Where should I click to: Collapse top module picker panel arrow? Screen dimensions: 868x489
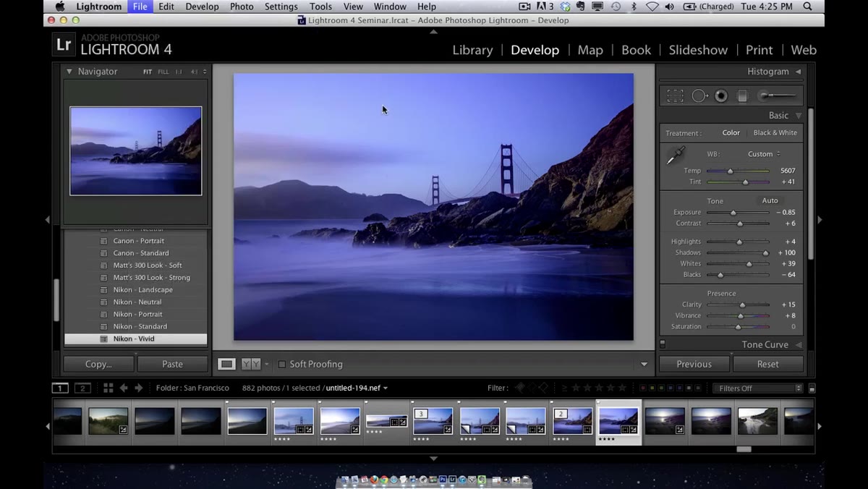click(x=433, y=31)
